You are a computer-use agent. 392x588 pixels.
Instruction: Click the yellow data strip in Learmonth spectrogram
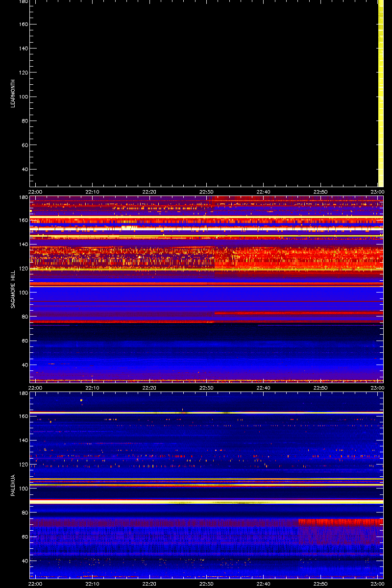click(380, 93)
